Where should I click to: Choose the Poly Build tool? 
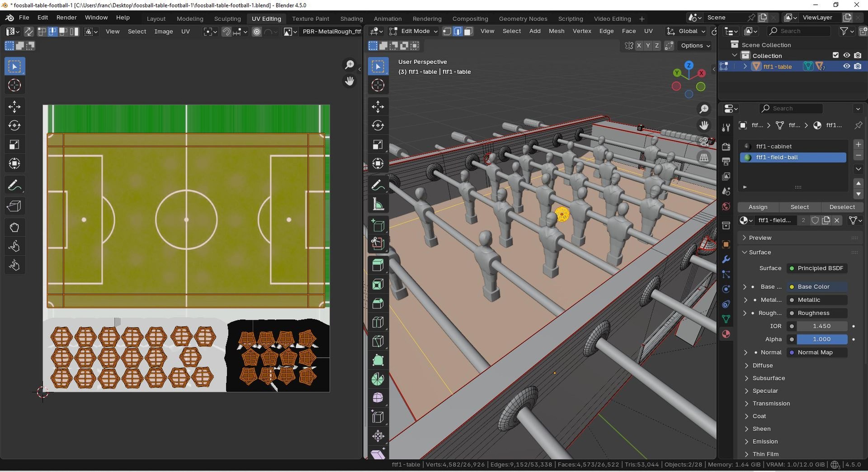click(x=378, y=360)
